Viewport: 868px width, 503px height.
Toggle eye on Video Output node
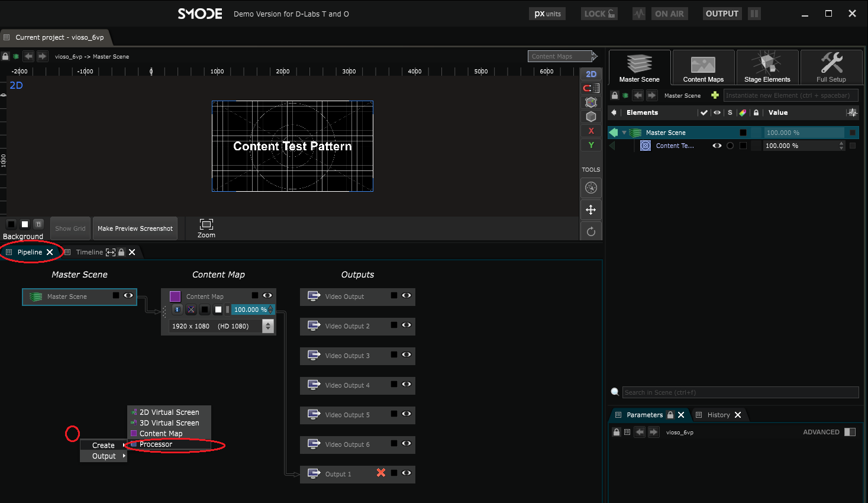click(x=406, y=295)
